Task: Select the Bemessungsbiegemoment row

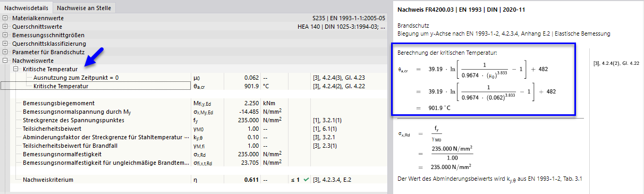Action: 195,103
